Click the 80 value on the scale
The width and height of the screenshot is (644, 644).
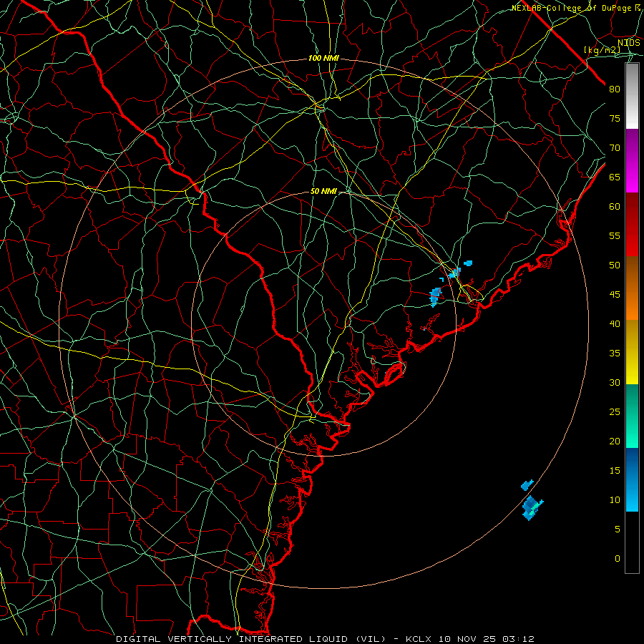(615, 89)
